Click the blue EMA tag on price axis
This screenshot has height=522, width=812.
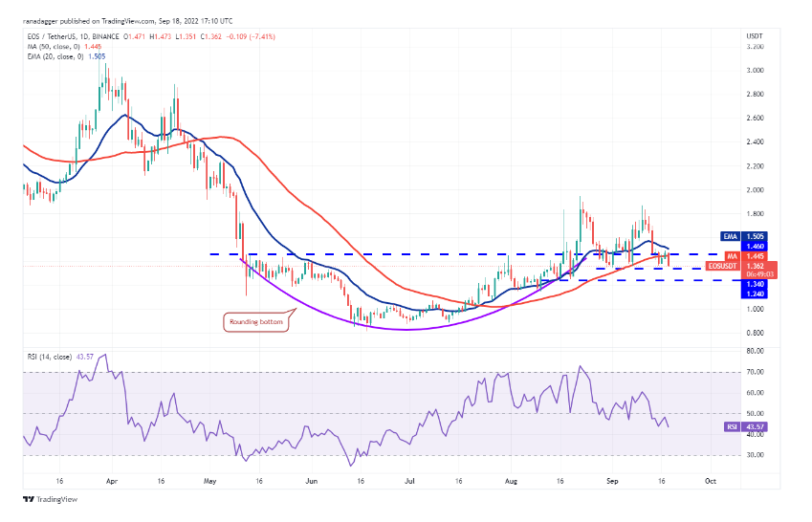730,237
